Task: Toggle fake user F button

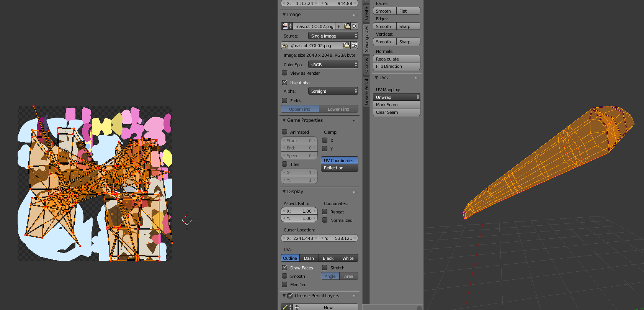Action: 339,26
